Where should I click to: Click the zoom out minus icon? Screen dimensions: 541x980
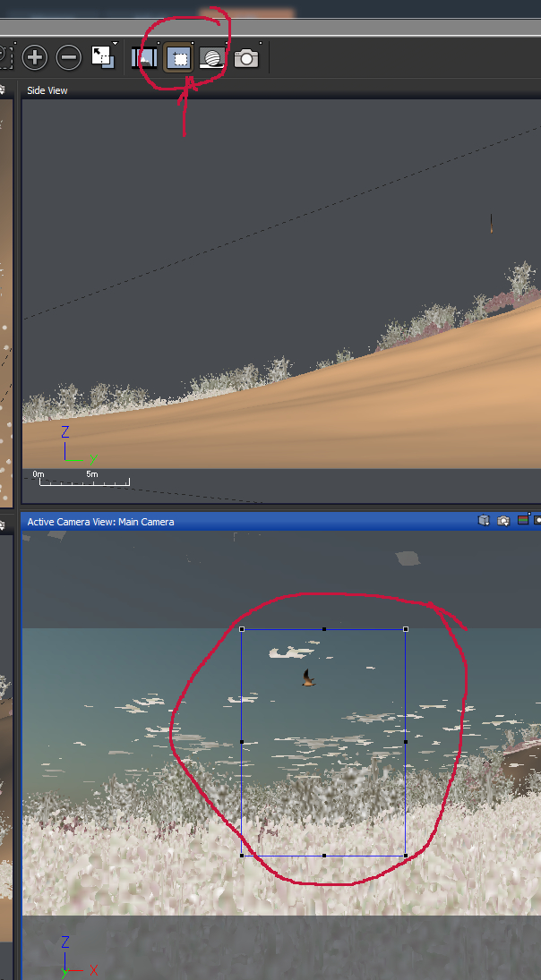coord(69,57)
